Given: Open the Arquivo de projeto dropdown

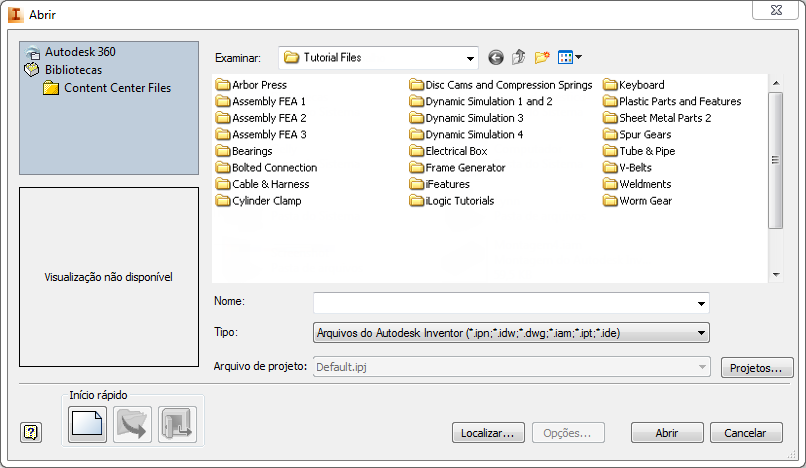Looking at the screenshot, I should point(511,367).
